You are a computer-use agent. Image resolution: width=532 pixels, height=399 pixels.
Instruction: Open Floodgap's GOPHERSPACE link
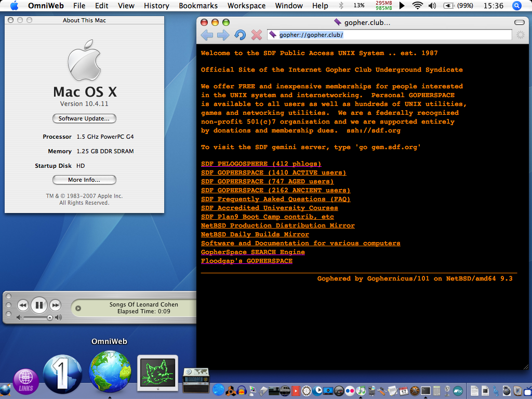pos(247,261)
